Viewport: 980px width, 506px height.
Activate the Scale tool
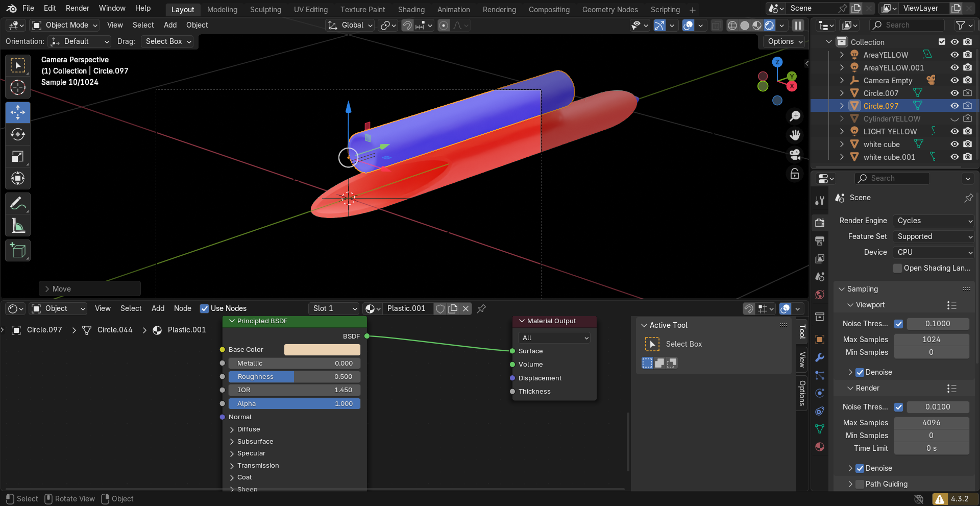(x=18, y=156)
